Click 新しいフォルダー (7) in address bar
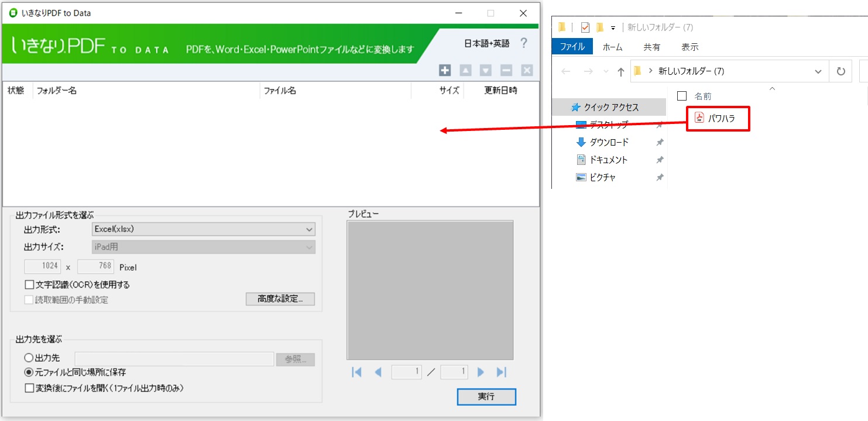The height and width of the screenshot is (421, 868). 691,71
